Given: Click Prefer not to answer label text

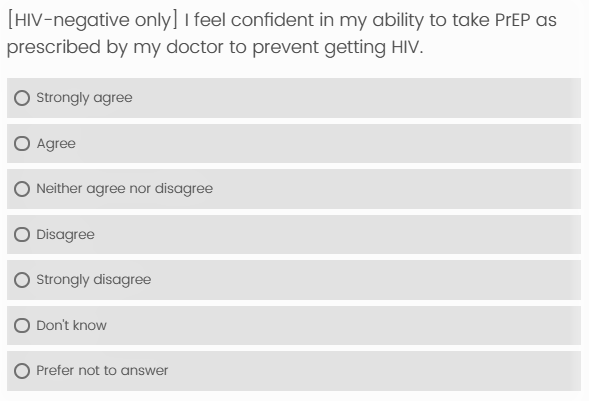Looking at the screenshot, I should 102,371.
